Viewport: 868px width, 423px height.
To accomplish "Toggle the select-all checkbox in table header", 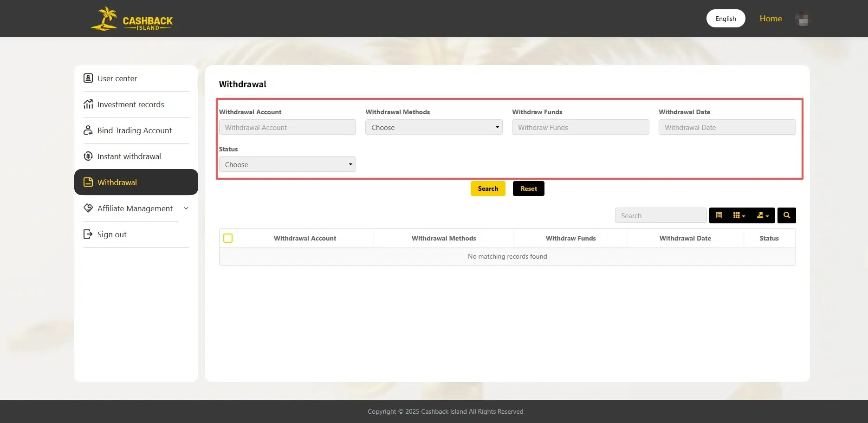I will (228, 238).
